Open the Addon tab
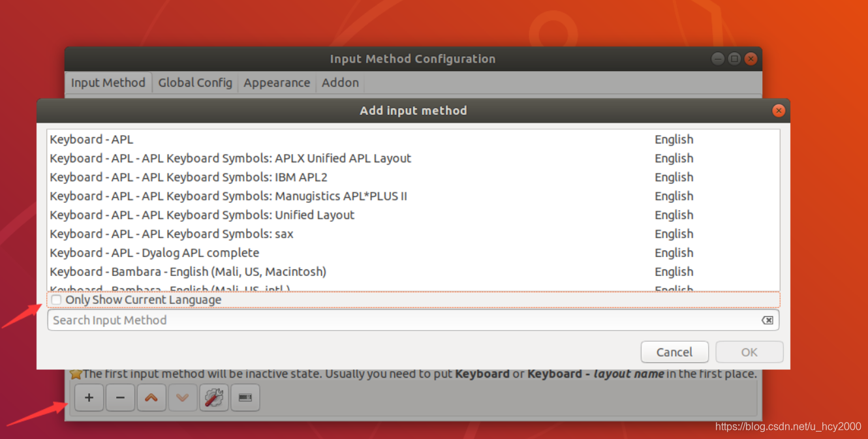This screenshot has width=868, height=439. pos(340,83)
